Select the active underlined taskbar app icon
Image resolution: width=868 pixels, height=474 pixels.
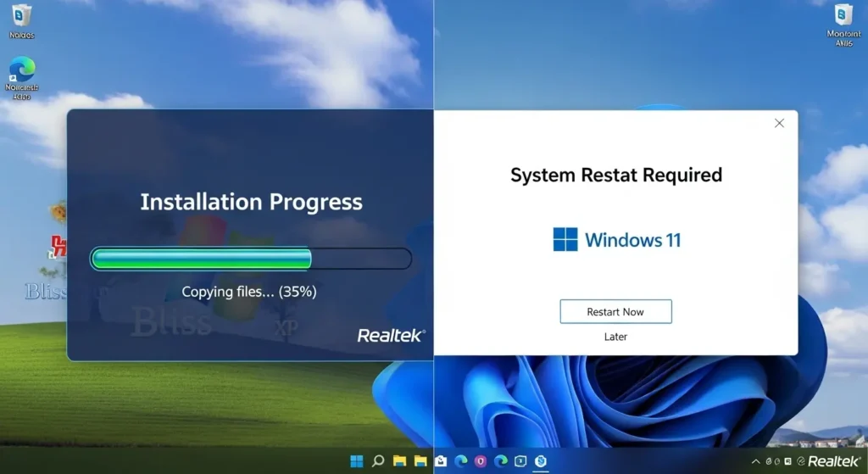(x=541, y=460)
